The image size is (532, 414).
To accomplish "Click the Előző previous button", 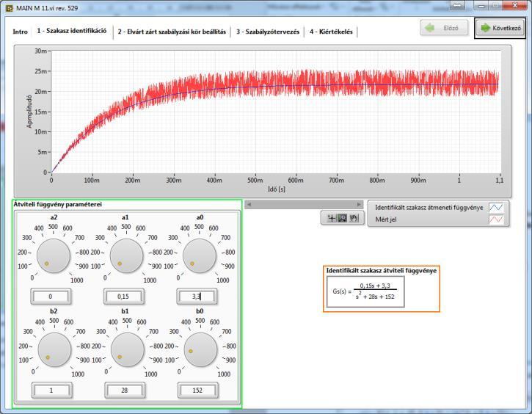I will (444, 28).
